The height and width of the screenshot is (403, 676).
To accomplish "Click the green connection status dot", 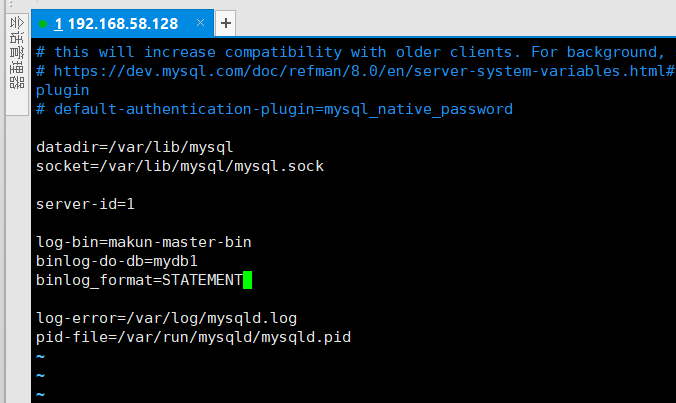I will point(43,24).
